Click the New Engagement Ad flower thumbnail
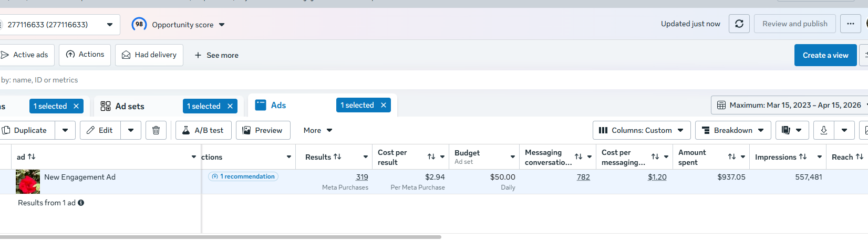 (x=28, y=182)
